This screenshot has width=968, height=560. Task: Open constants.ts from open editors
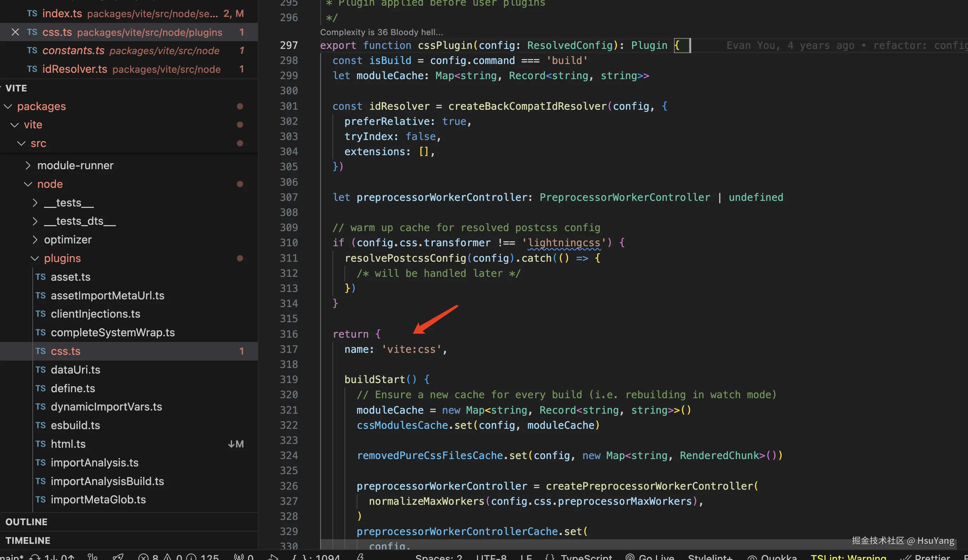(74, 51)
